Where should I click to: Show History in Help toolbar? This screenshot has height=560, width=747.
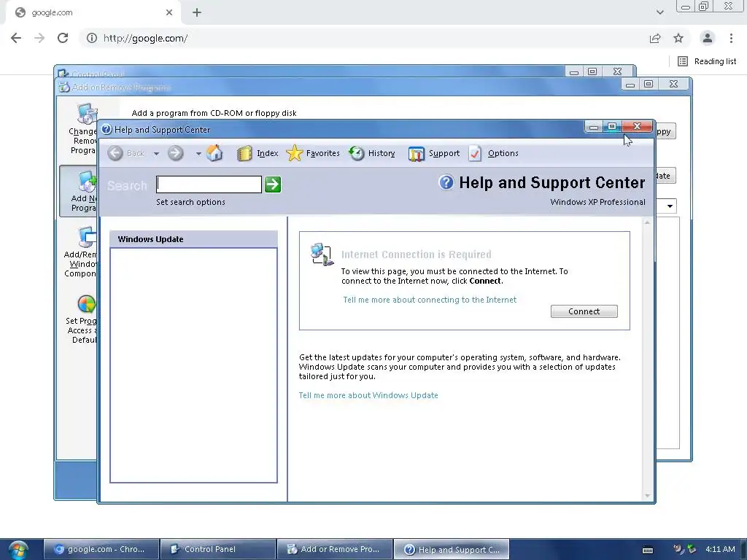[x=381, y=153]
